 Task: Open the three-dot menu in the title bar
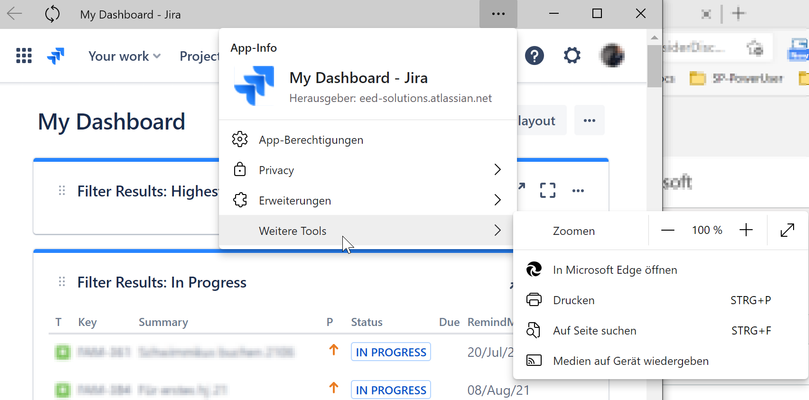click(498, 14)
